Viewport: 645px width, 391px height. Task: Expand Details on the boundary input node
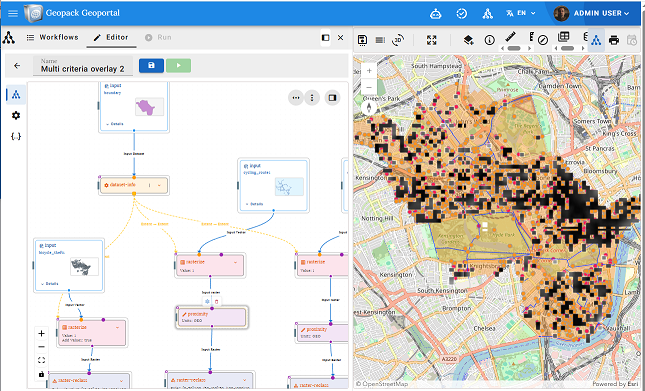(x=114, y=124)
